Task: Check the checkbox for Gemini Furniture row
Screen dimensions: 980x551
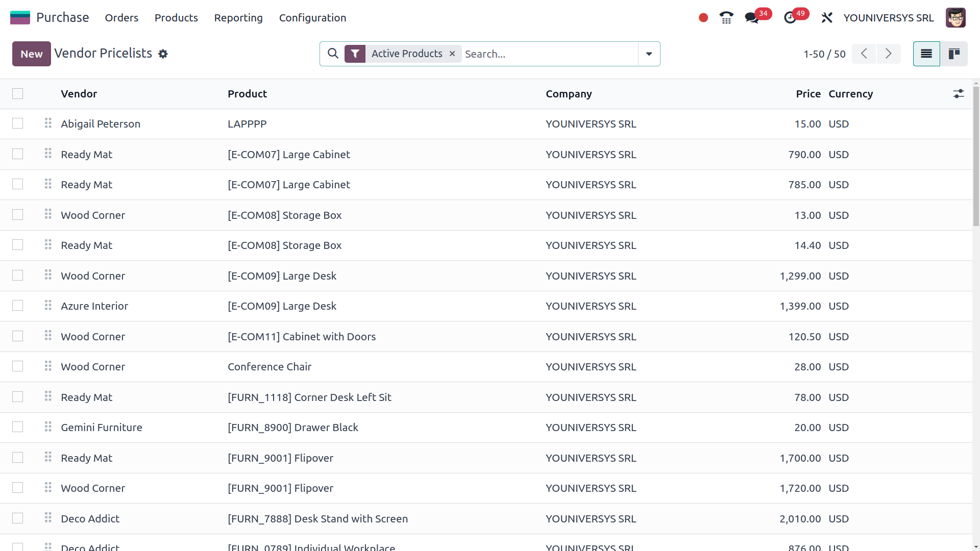Action: [17, 428]
